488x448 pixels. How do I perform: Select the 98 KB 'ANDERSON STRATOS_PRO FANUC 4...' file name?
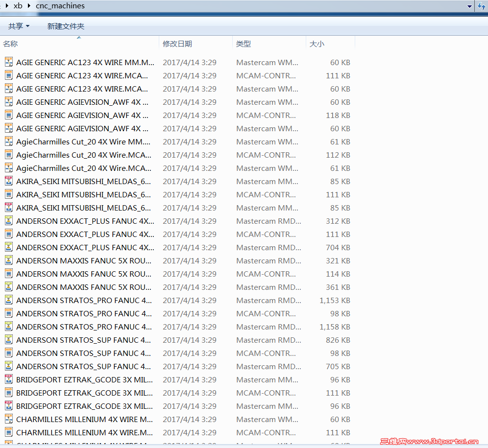click(x=84, y=313)
